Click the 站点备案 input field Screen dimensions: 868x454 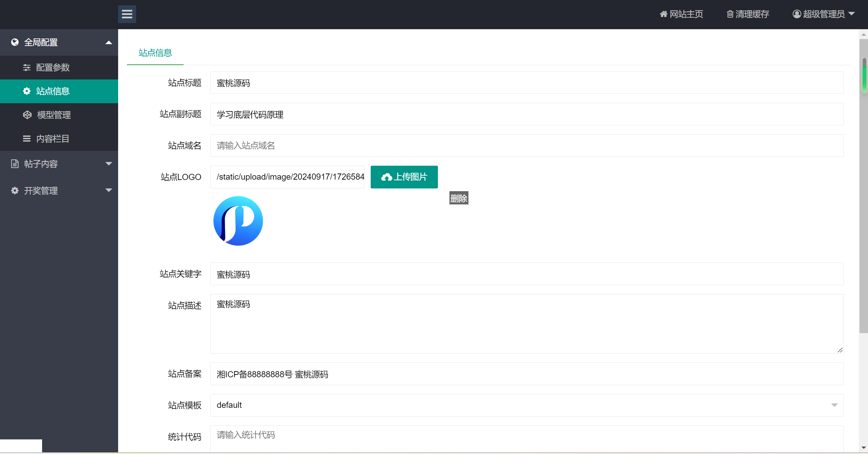(x=527, y=374)
